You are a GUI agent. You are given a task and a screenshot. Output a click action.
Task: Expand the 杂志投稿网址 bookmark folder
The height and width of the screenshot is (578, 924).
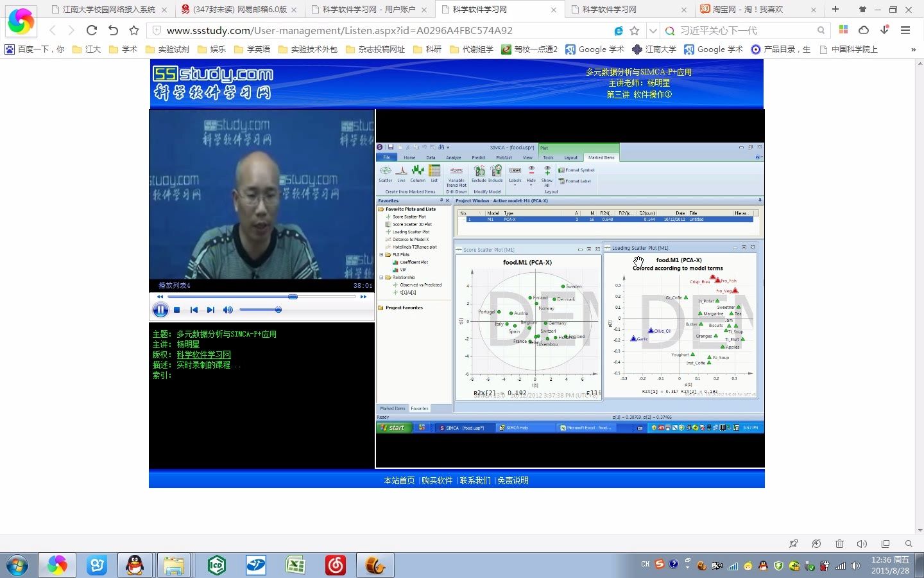coord(375,49)
